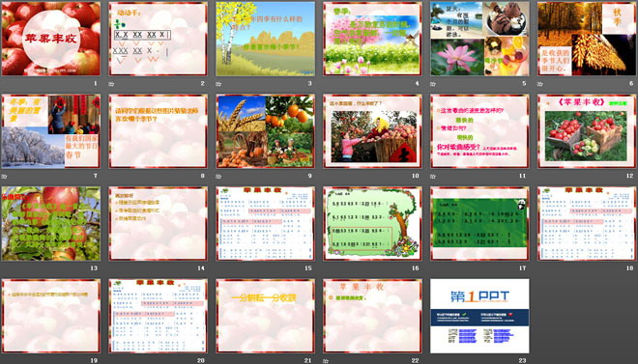Select slide 12 with apple crates photo

587,131
